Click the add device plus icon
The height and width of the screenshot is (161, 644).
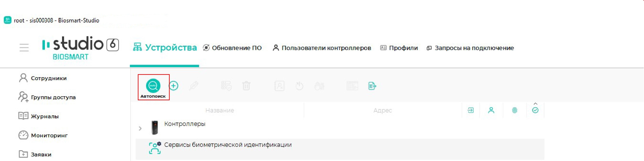point(174,86)
